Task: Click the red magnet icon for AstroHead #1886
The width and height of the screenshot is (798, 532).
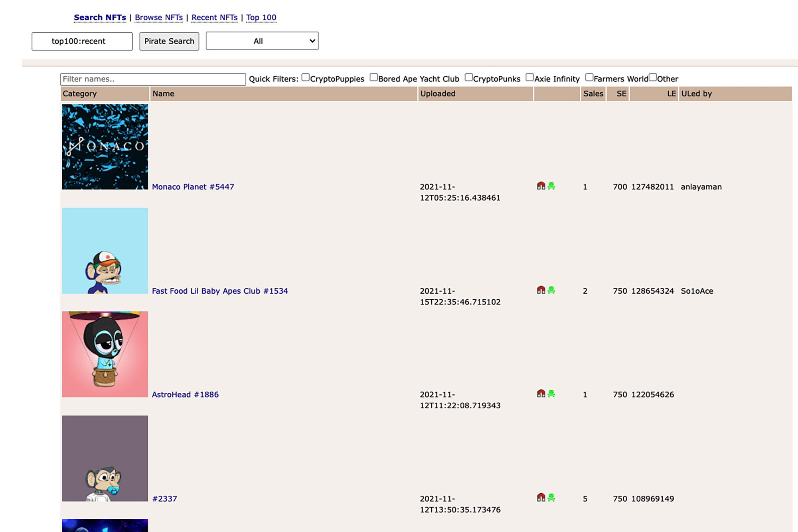Action: click(x=541, y=394)
